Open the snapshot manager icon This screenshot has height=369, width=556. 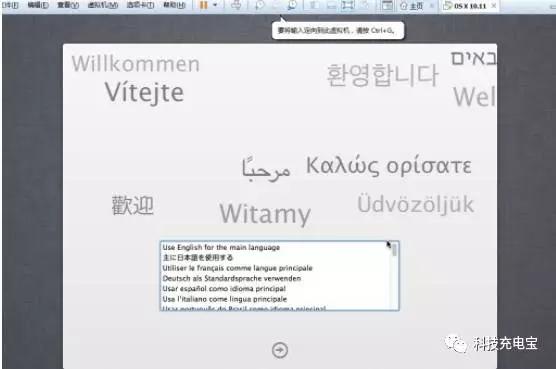[x=292, y=5]
